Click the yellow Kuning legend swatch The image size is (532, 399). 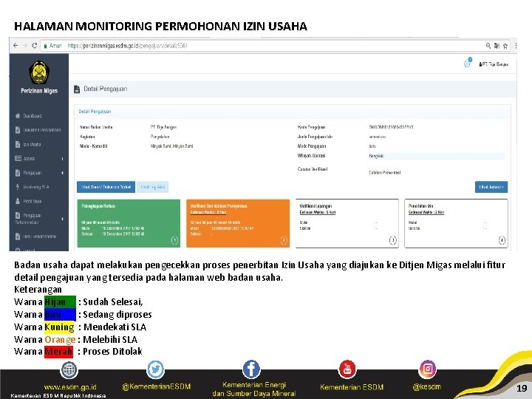[x=59, y=327]
